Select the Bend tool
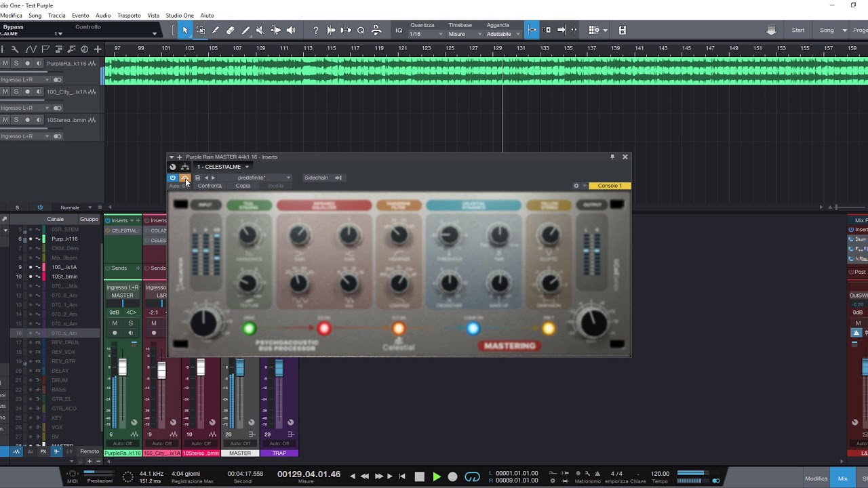Image resolution: width=868 pixels, height=488 pixels. click(275, 30)
